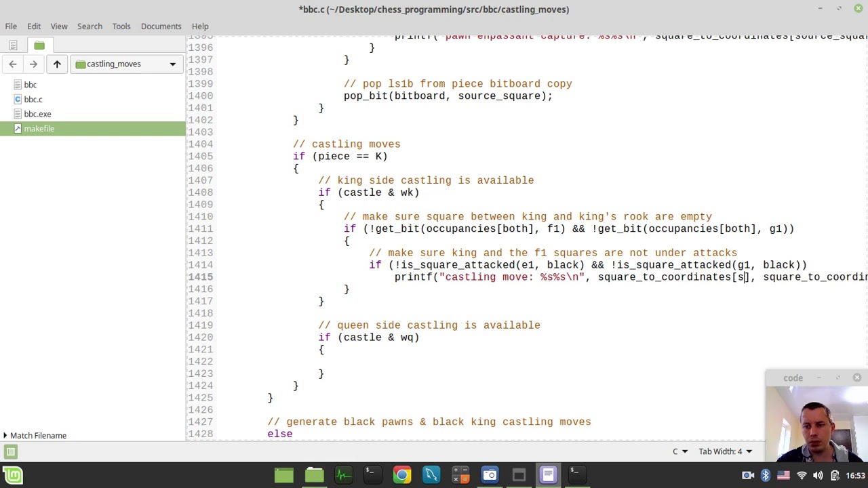Click the '// generate black pawns' comment line
The width and height of the screenshot is (868, 488).
click(429, 422)
